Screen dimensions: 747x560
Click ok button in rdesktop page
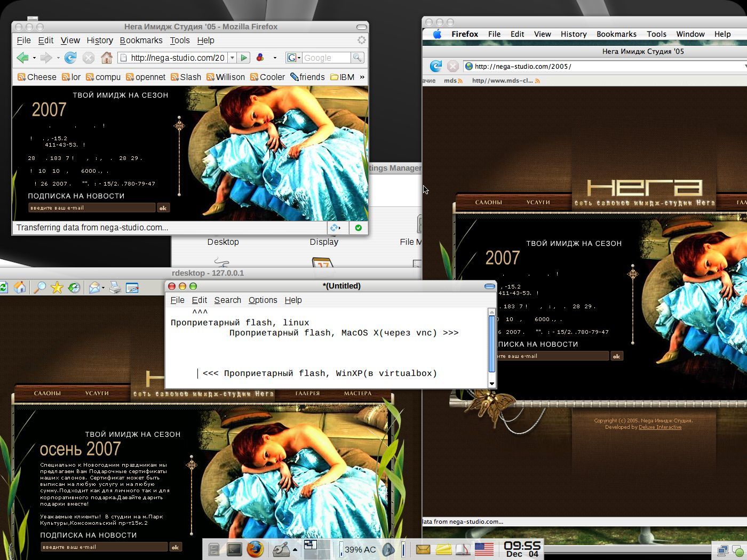[x=175, y=547]
